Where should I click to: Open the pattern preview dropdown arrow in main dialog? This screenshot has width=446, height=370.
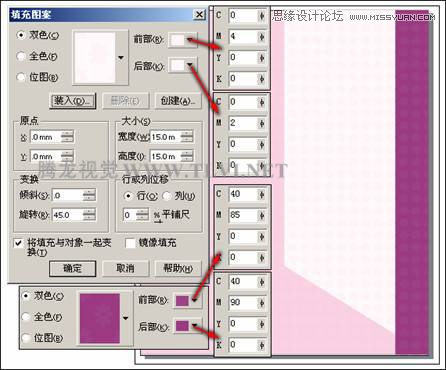[x=121, y=58]
